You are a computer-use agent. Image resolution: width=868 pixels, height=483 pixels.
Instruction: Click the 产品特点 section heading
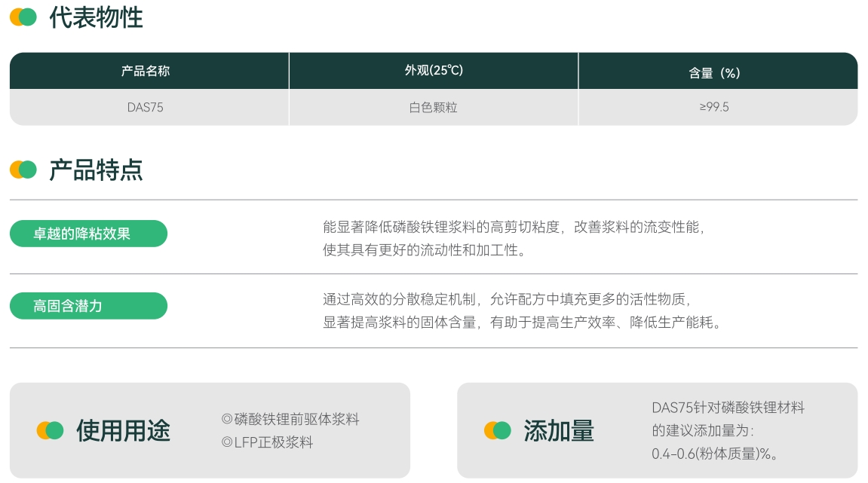click(96, 170)
